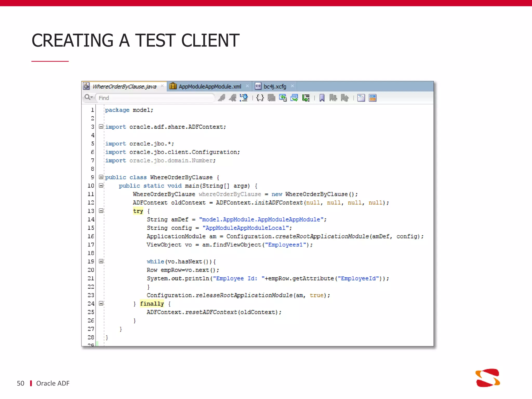Click the string "EmployeeId" on line 21

[x=358, y=278]
